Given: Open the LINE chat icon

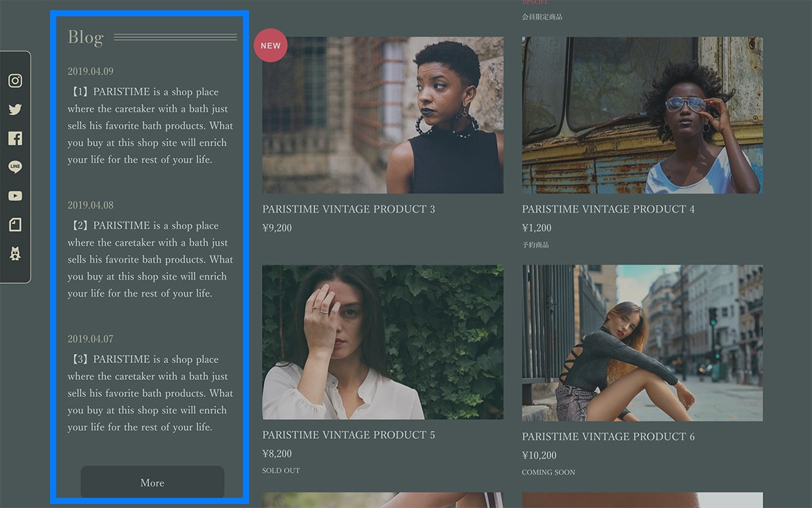Looking at the screenshot, I should click(15, 167).
